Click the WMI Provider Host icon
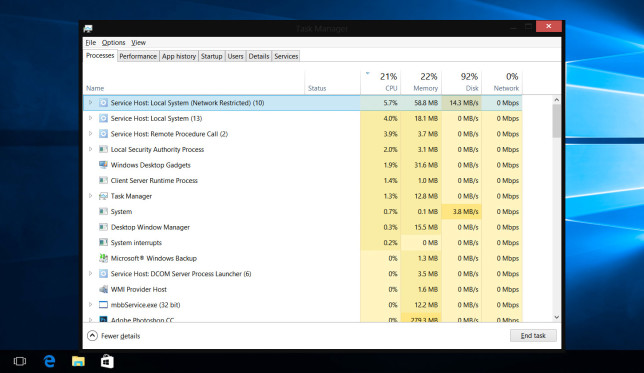Viewport: 644px width, 373px height. [x=104, y=289]
